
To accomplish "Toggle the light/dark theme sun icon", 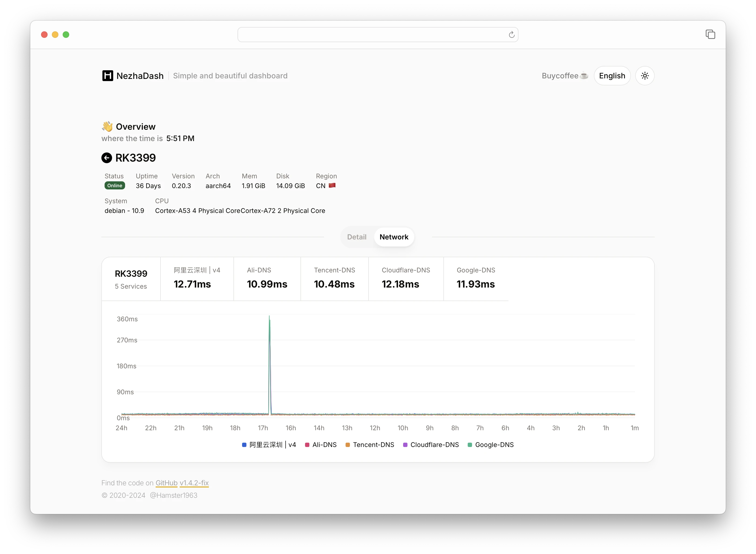I will (645, 76).
